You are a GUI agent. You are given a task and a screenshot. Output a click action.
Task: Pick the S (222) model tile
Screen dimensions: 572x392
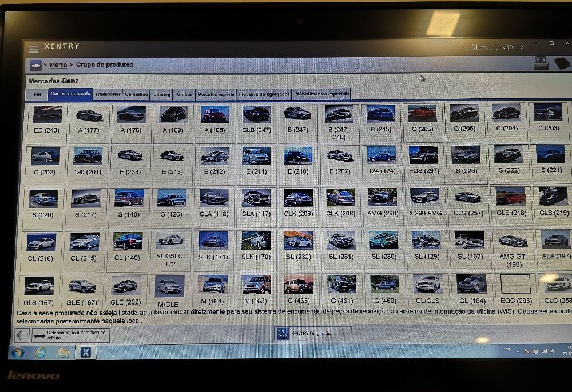point(509,163)
